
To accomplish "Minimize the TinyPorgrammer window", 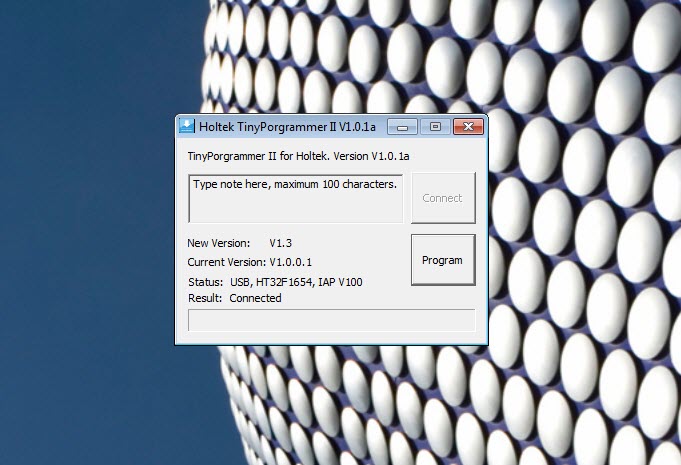I will pos(402,127).
